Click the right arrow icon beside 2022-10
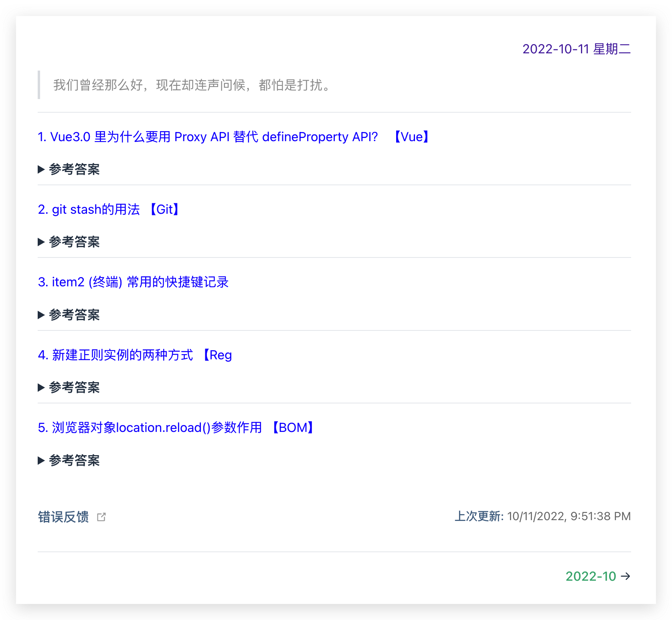 click(625, 576)
